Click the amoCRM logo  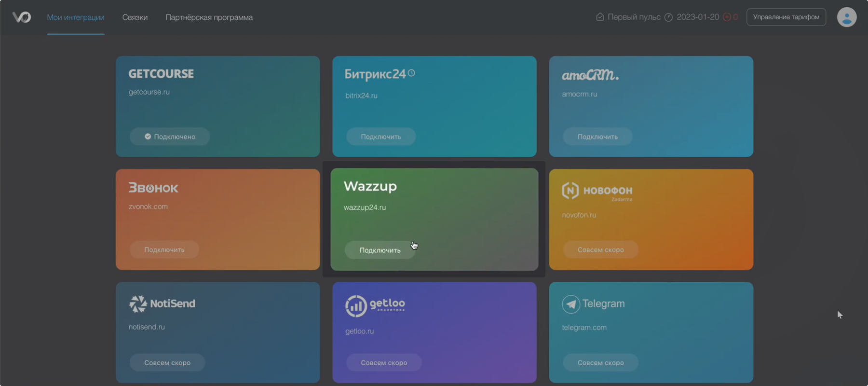pos(590,75)
